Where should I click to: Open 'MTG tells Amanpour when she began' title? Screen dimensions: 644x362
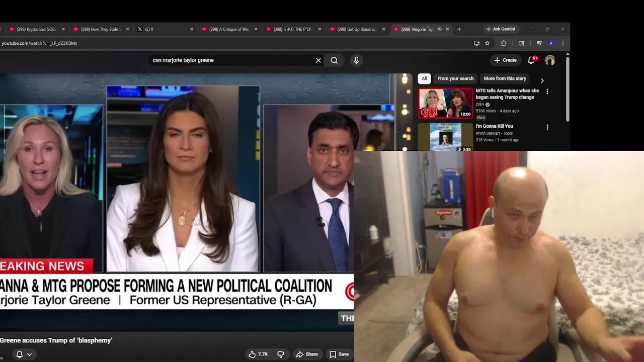coord(507,94)
